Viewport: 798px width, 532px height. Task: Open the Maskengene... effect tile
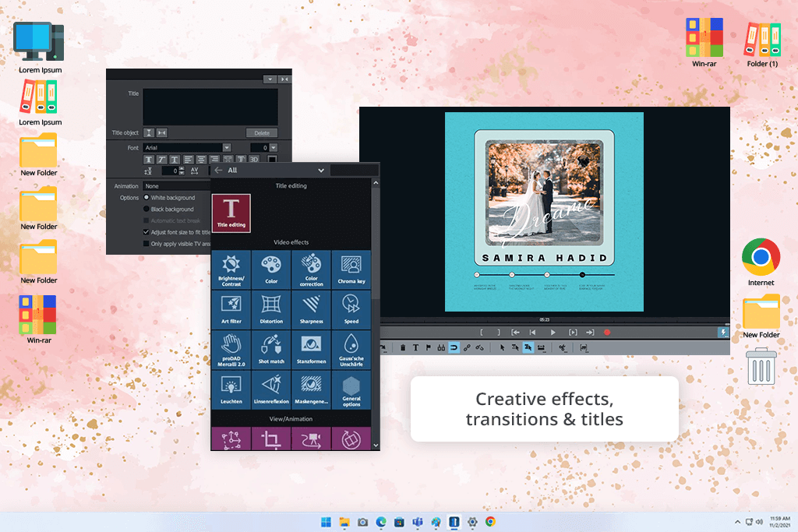click(311, 390)
